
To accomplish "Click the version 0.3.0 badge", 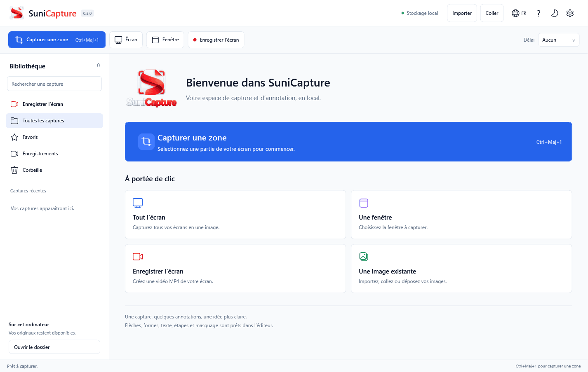I will click(x=87, y=13).
